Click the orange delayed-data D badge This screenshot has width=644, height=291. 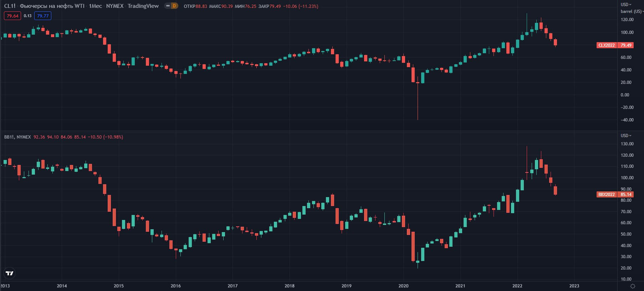174,6
